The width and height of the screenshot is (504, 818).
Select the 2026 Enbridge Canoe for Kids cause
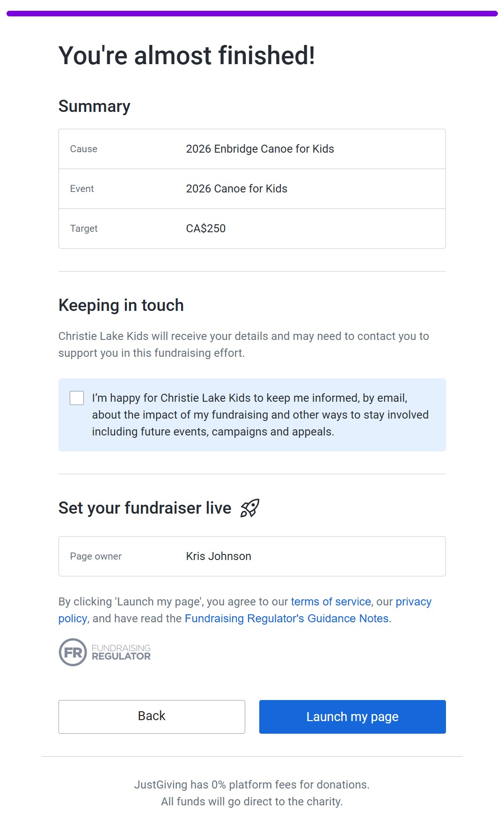tap(260, 149)
